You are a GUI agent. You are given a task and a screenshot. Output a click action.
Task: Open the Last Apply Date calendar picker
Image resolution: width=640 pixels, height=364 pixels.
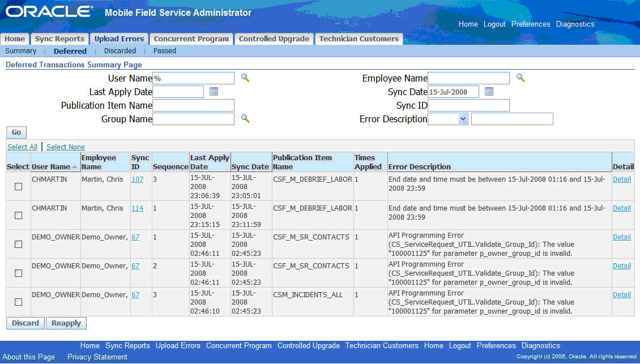(214, 91)
